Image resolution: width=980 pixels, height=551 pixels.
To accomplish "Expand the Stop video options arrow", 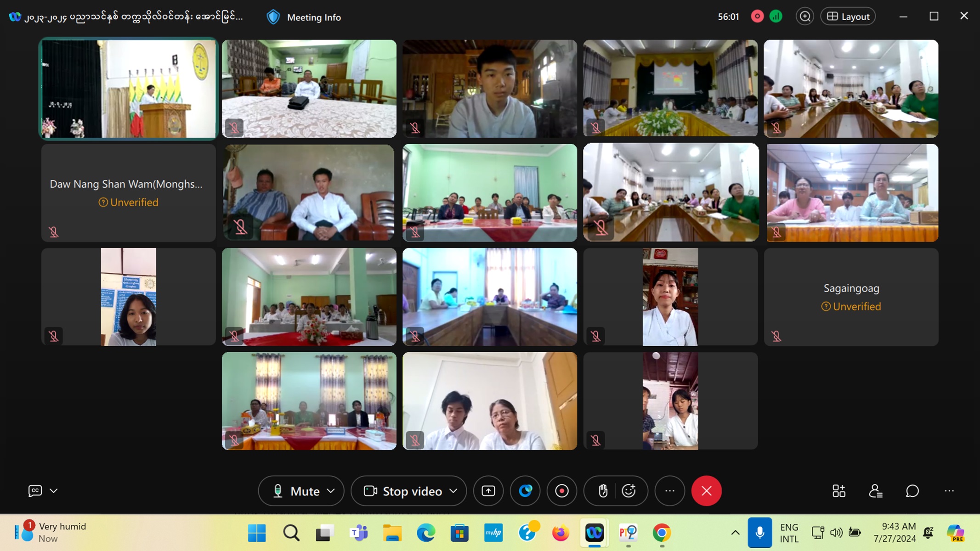I will [x=453, y=491].
